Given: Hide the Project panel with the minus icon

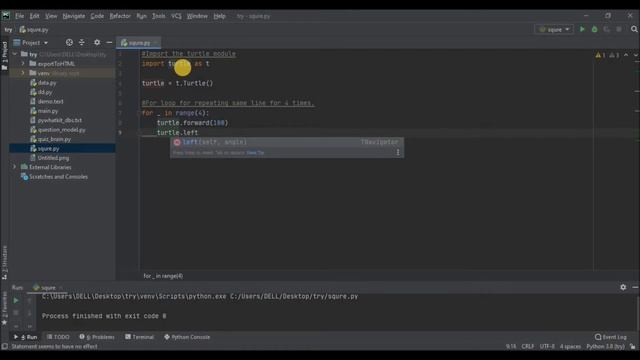Looking at the screenshot, I should pos(109,42).
